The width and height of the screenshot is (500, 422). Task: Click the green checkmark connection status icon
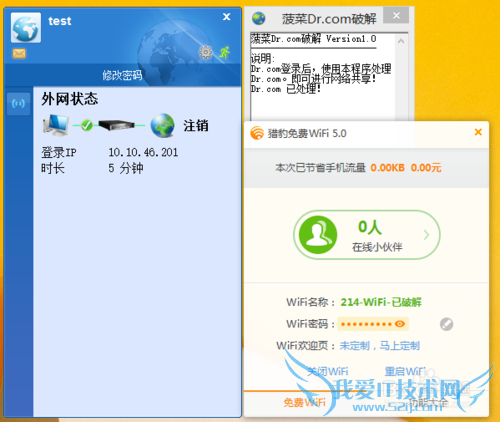(x=87, y=125)
